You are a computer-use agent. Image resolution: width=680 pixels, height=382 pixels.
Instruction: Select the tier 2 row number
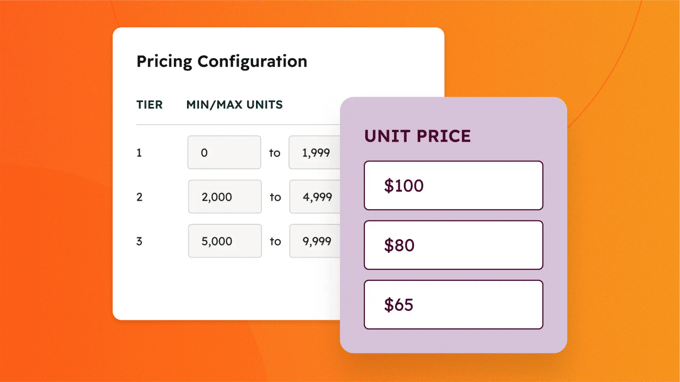point(139,197)
